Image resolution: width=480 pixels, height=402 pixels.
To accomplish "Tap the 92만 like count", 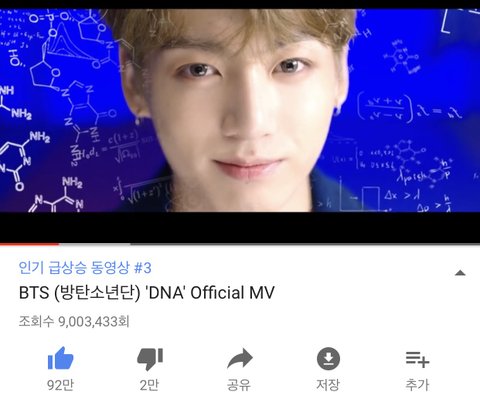I will click(x=60, y=385).
